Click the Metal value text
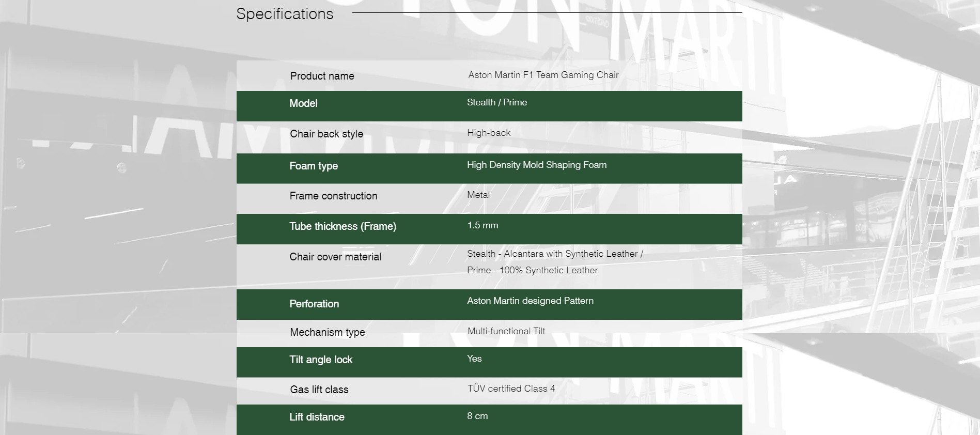The image size is (980, 435). (478, 195)
